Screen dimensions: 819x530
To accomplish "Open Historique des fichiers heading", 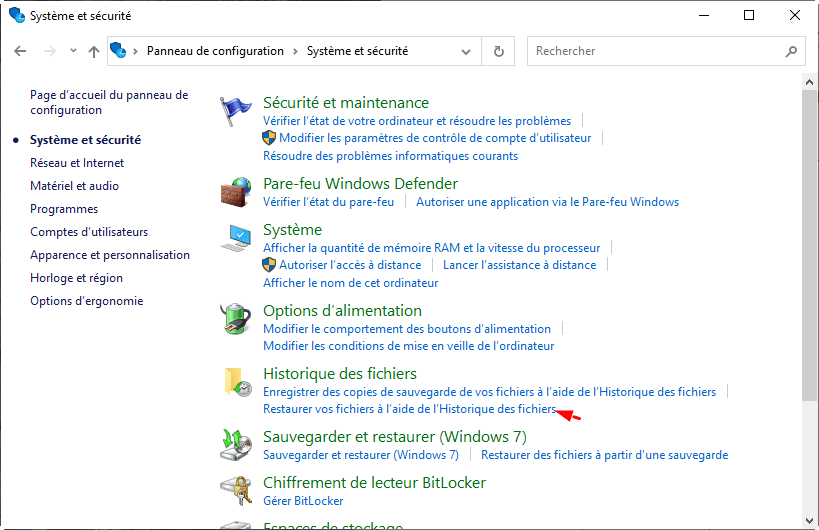I will coord(340,373).
